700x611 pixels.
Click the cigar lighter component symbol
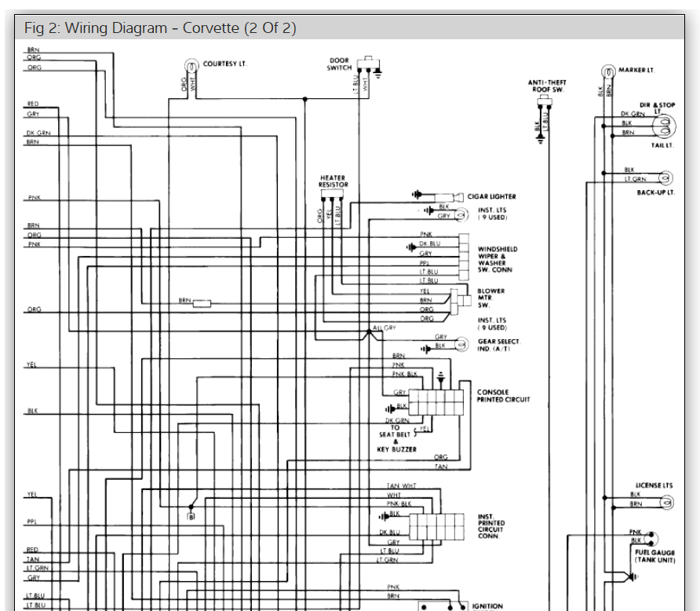[x=449, y=196]
